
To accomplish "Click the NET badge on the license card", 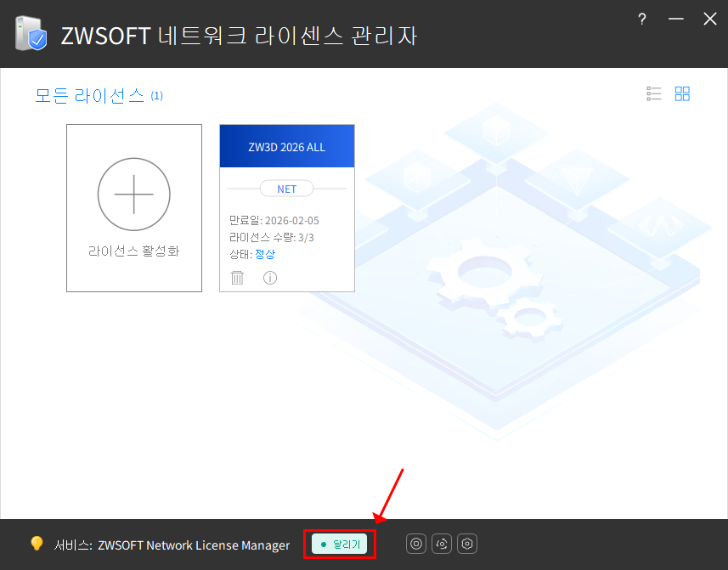I will tap(286, 188).
